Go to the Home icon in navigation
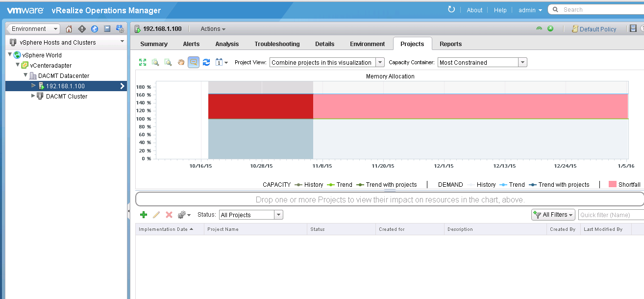The width and height of the screenshot is (644, 299). [69, 29]
